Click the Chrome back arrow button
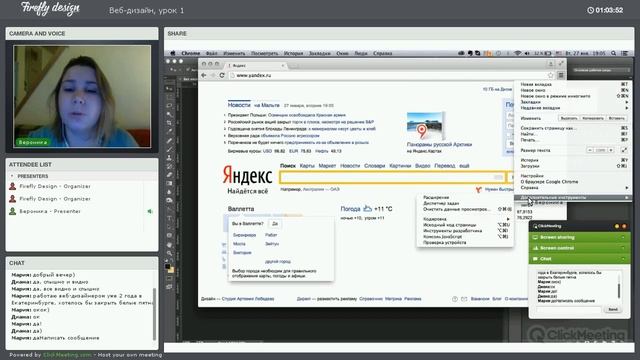 [x=204, y=75]
